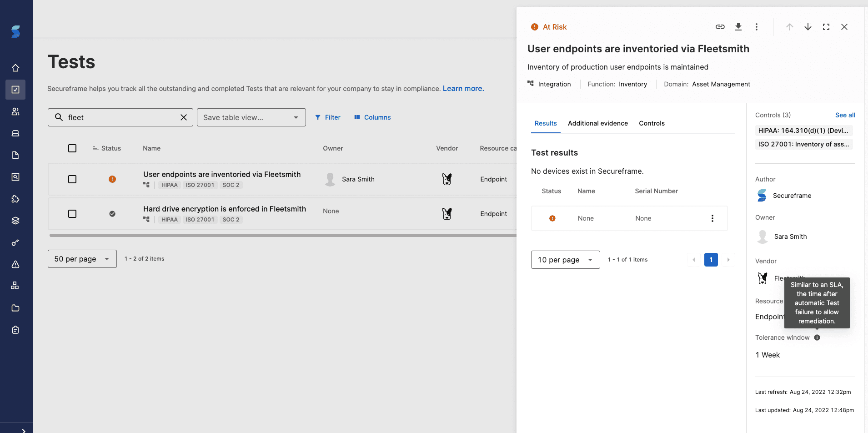
Task: Switch to the Additional evidence tab
Action: (597, 123)
